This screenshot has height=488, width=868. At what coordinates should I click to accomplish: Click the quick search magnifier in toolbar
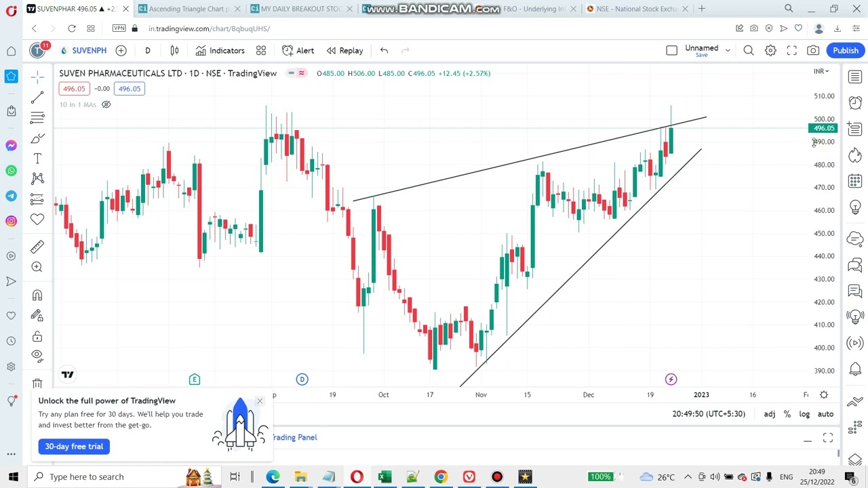click(x=749, y=50)
